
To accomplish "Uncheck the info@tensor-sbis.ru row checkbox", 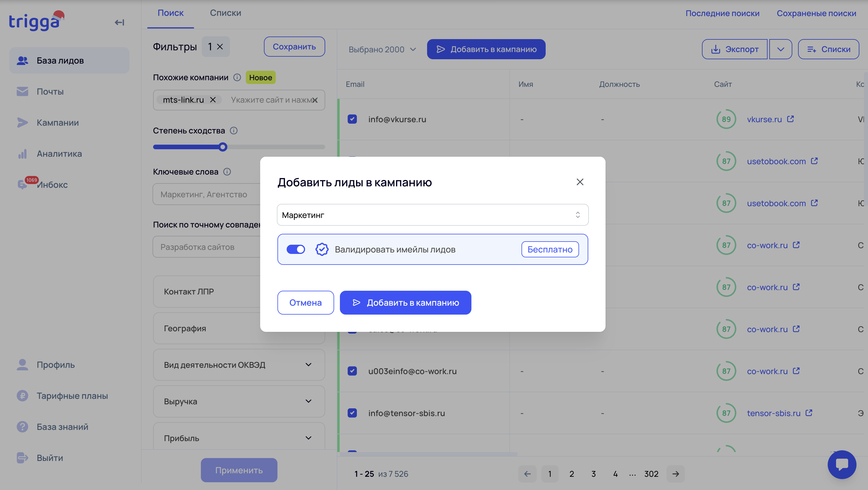I will point(352,413).
